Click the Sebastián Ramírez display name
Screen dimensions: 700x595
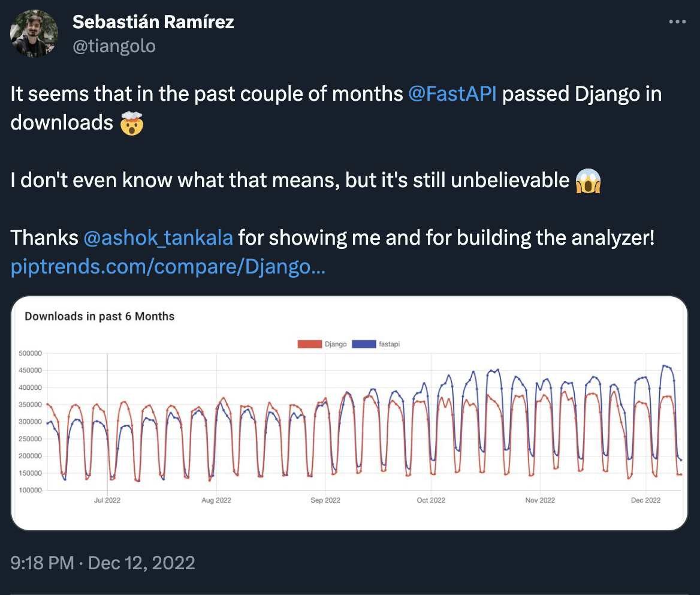(x=153, y=22)
